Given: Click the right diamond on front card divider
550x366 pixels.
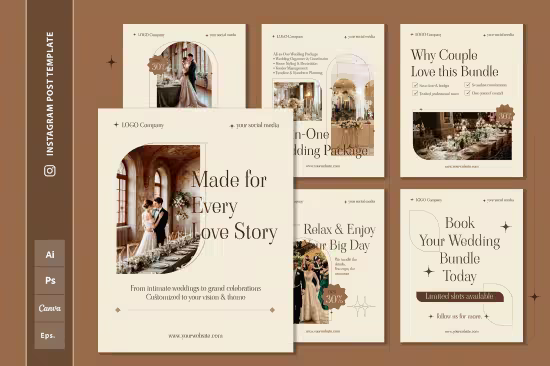Looking at the screenshot, I should click(x=272, y=310).
